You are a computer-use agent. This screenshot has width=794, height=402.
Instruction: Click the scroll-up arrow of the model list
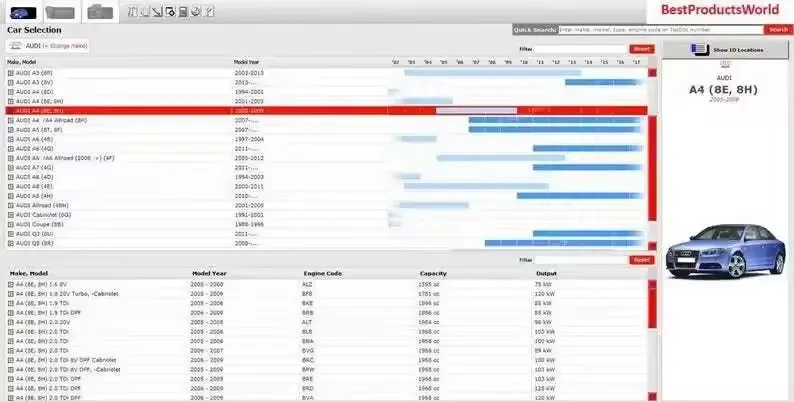pos(652,72)
